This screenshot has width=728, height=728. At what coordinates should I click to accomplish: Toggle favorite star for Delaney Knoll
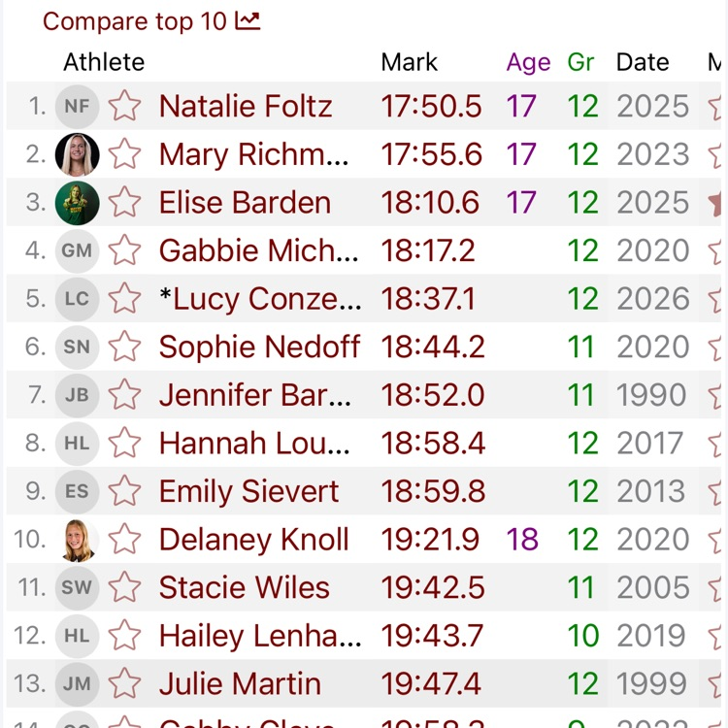124,539
